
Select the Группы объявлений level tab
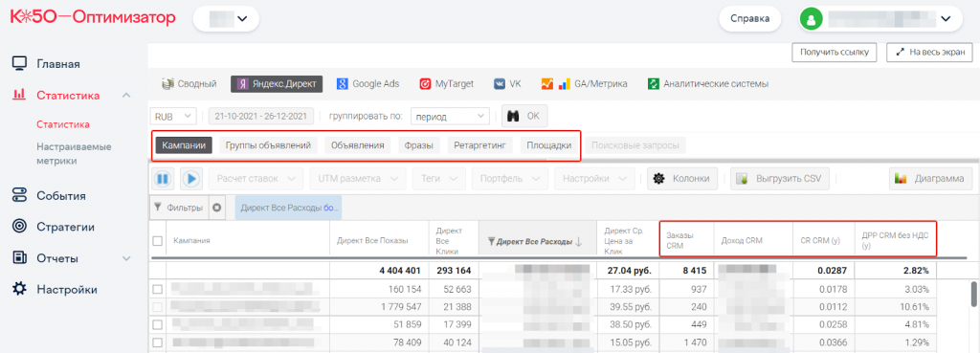tap(268, 145)
